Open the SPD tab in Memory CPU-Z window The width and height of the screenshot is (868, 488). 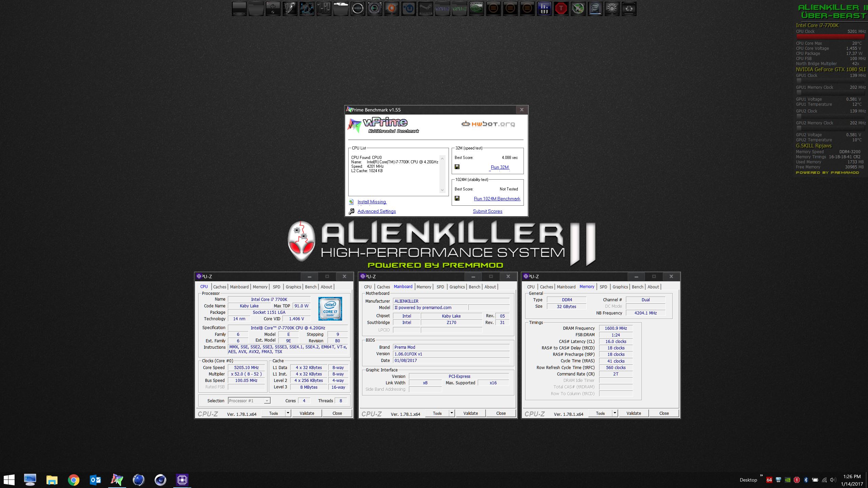click(x=603, y=287)
